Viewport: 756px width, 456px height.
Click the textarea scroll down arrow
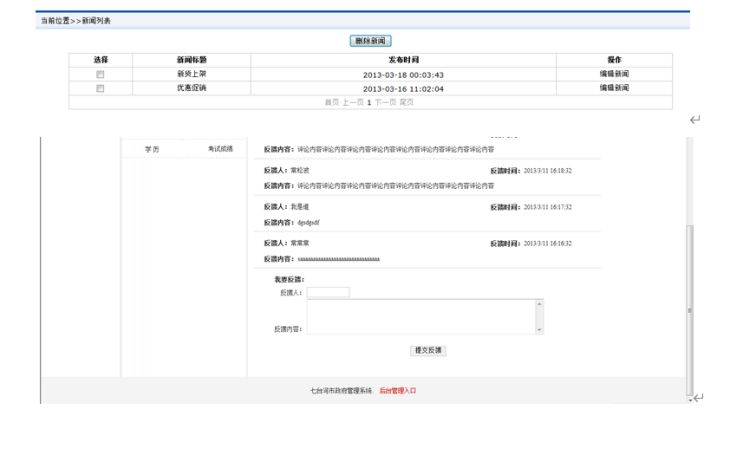540,330
